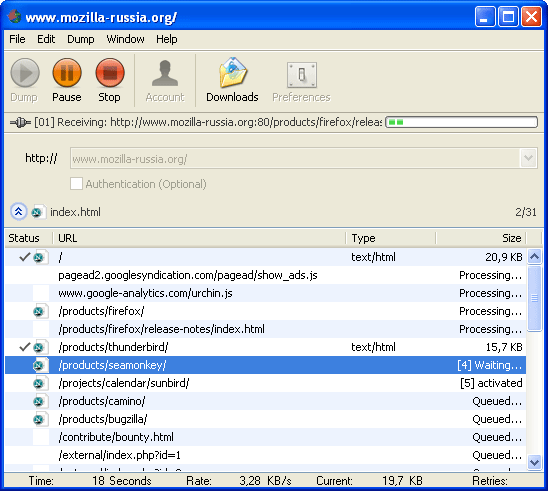The width and height of the screenshot is (548, 491).
Task: Open the Dump menu
Action: point(81,39)
